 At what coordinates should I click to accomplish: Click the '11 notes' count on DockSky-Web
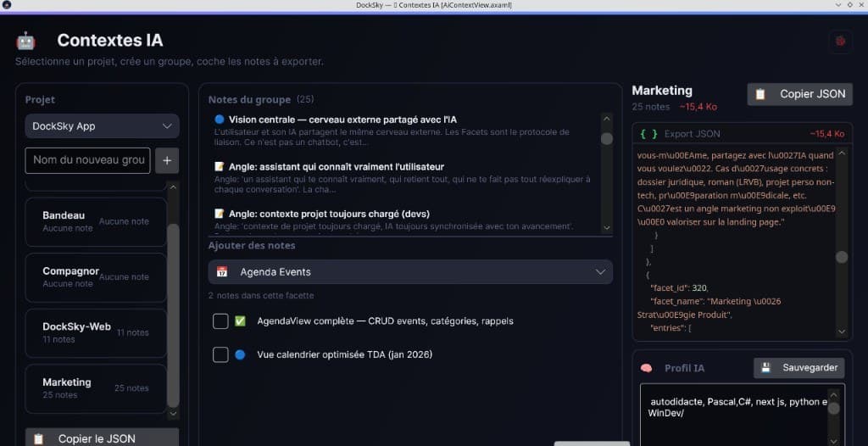pos(133,332)
